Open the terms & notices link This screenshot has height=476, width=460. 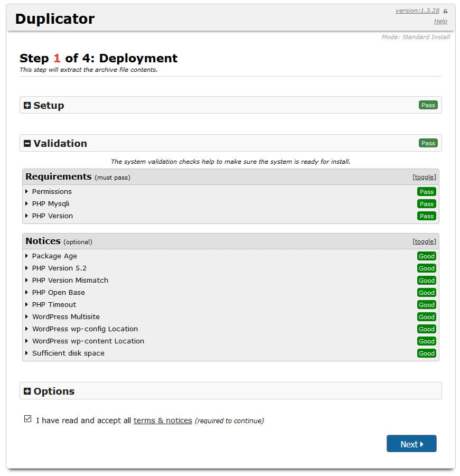(x=163, y=421)
